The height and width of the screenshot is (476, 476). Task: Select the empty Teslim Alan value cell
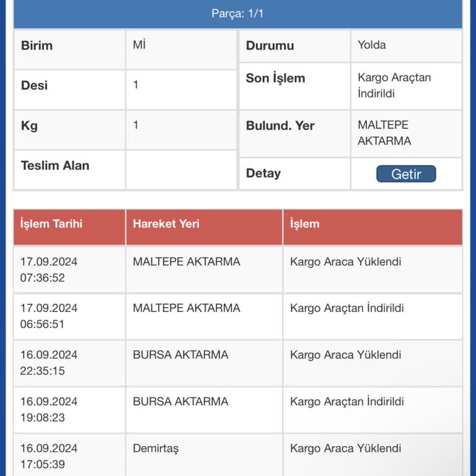pos(181,170)
